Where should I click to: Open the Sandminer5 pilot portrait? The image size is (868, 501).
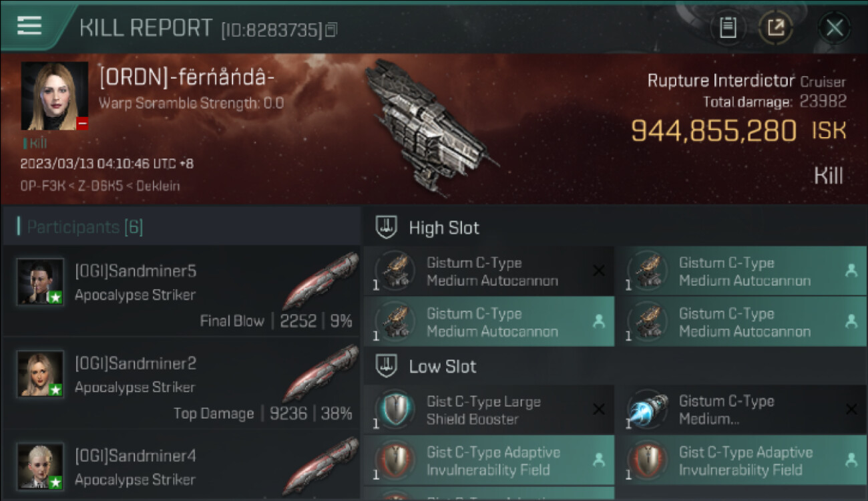tap(41, 282)
